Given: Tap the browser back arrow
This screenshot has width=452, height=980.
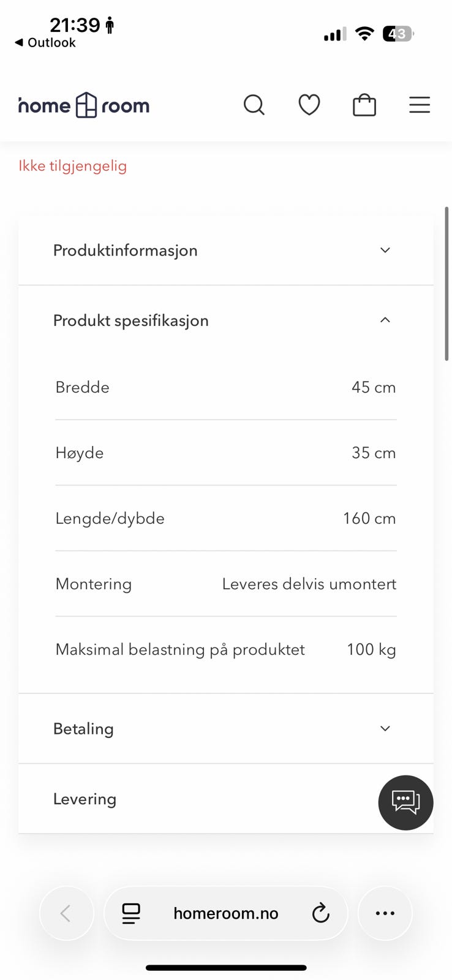Looking at the screenshot, I should [x=66, y=913].
